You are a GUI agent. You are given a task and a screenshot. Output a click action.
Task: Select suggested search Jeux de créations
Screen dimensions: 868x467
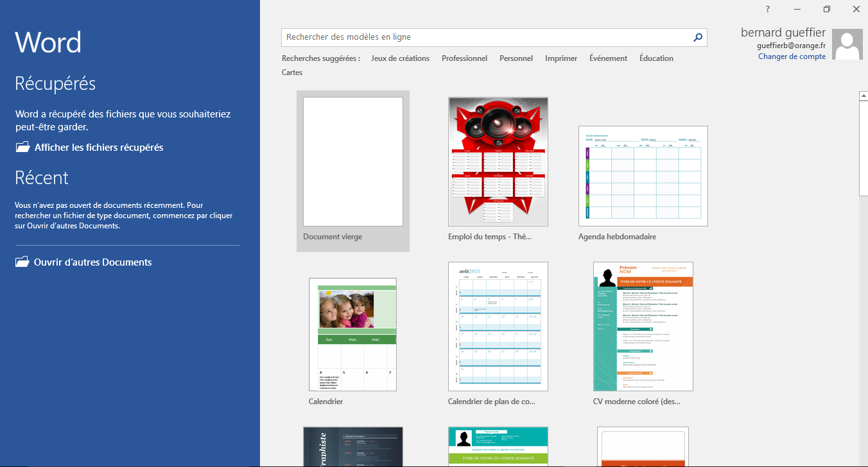(x=400, y=58)
